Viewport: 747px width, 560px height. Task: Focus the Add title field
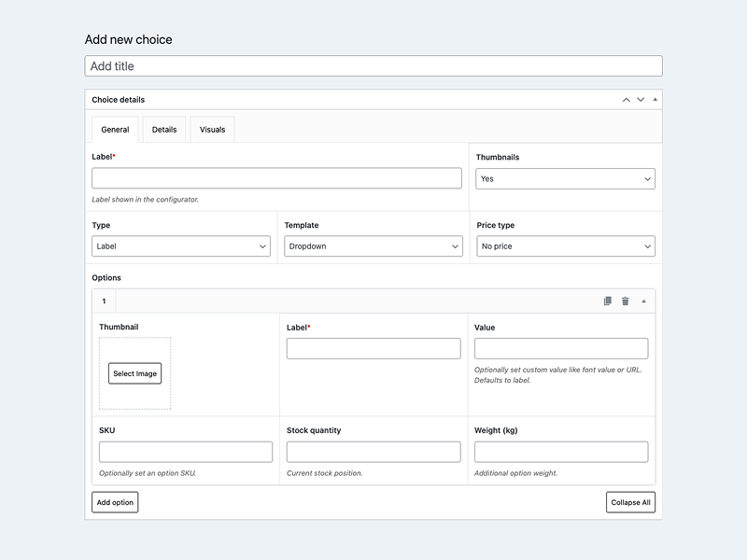coord(373,66)
